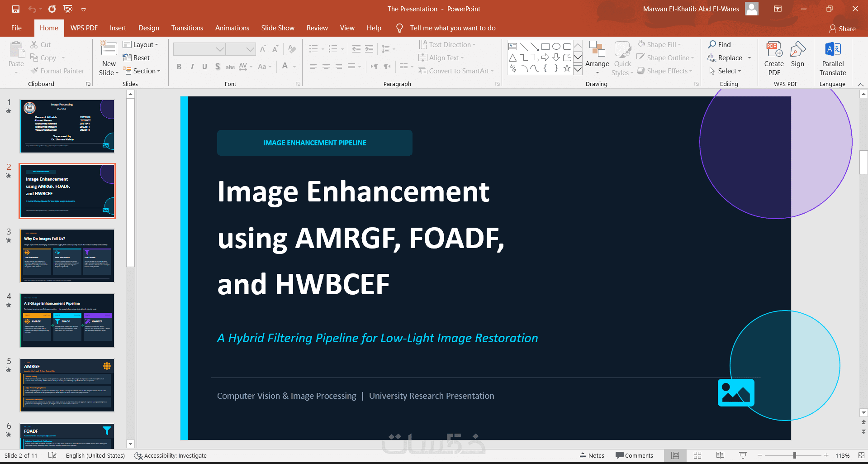Click the Sign PDF icon

click(x=797, y=54)
